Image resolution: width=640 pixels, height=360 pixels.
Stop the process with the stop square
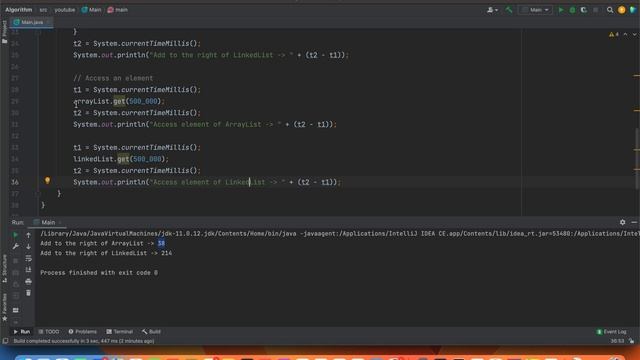pyautogui.click(x=596, y=10)
